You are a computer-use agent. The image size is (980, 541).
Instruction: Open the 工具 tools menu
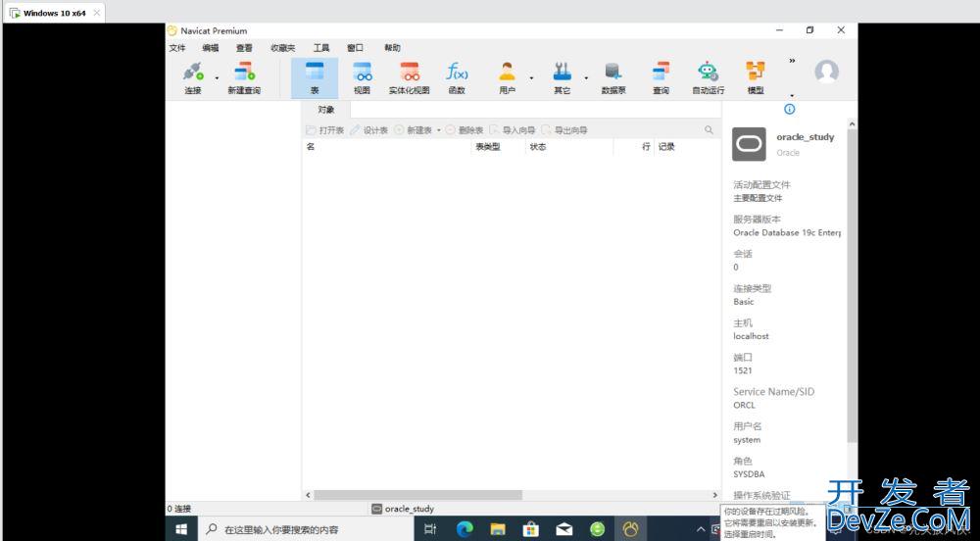(x=321, y=47)
